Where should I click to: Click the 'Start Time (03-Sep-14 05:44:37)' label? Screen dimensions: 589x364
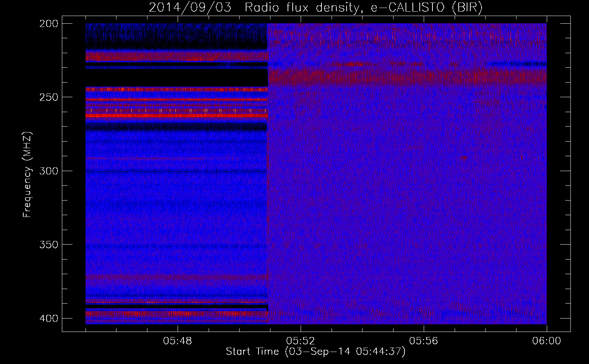[316, 352]
